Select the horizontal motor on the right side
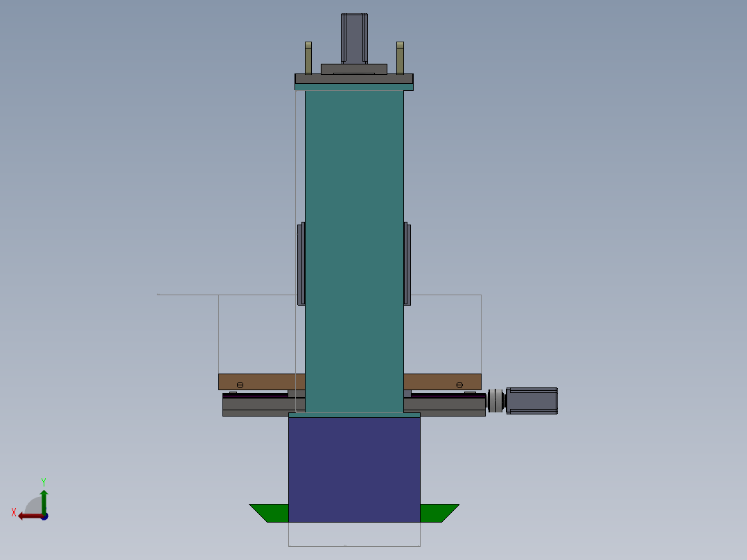Screen dimensions: 747x560 531,401
